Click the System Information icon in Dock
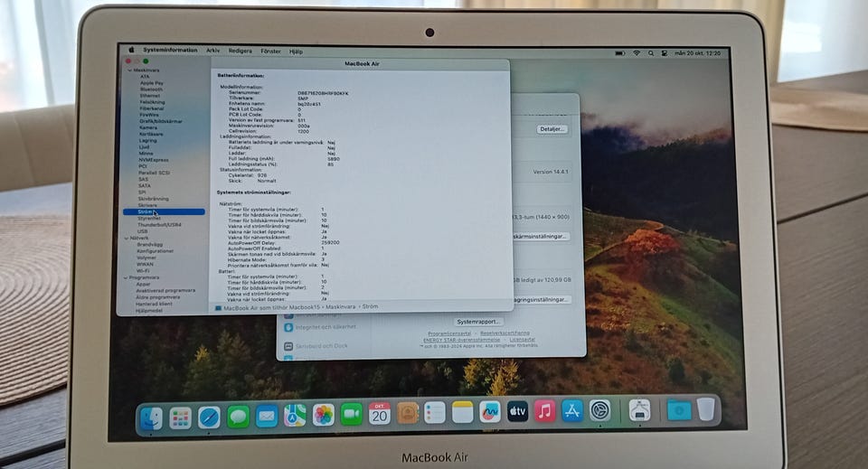The image size is (868, 469). [639, 410]
